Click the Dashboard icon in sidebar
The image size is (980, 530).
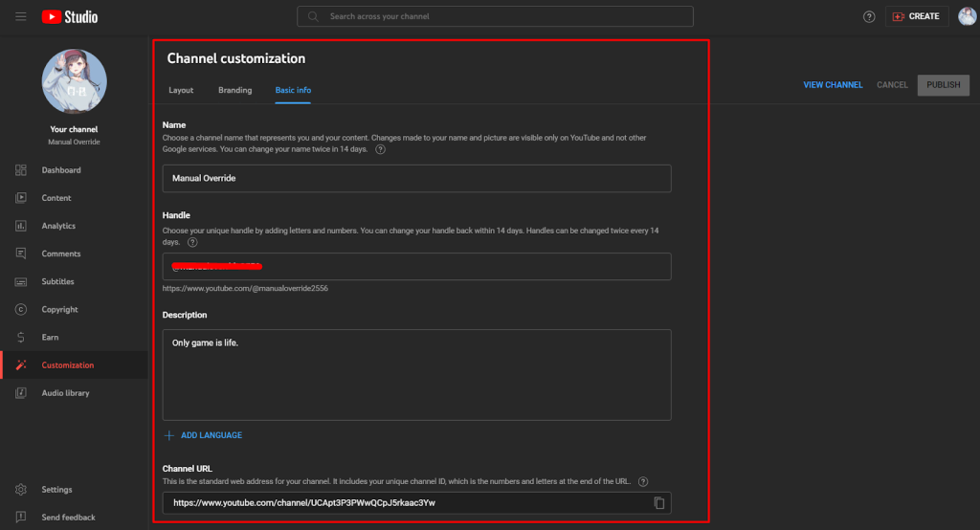tap(21, 170)
